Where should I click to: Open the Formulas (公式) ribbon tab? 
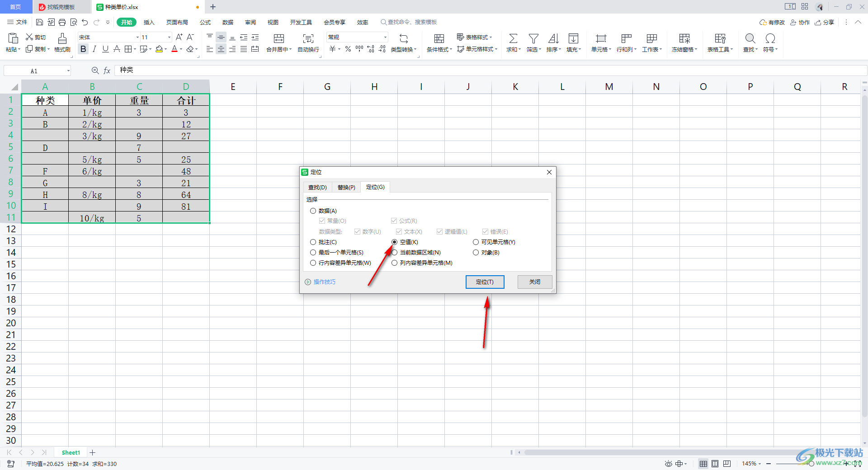click(205, 22)
